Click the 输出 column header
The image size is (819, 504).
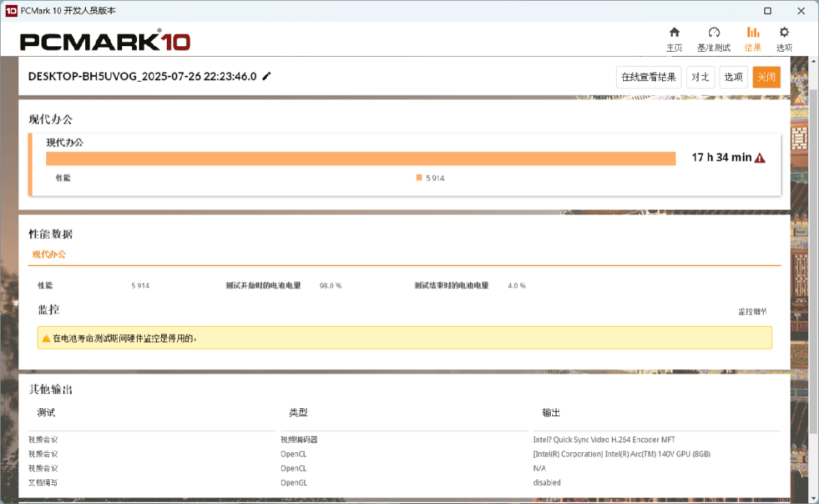551,412
